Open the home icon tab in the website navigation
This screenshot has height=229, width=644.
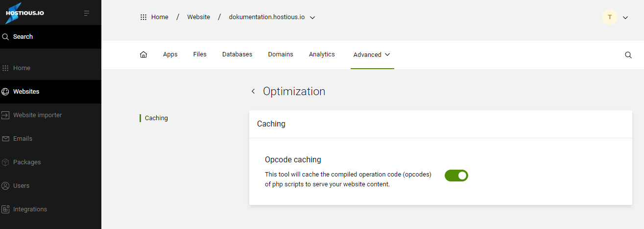(x=143, y=54)
